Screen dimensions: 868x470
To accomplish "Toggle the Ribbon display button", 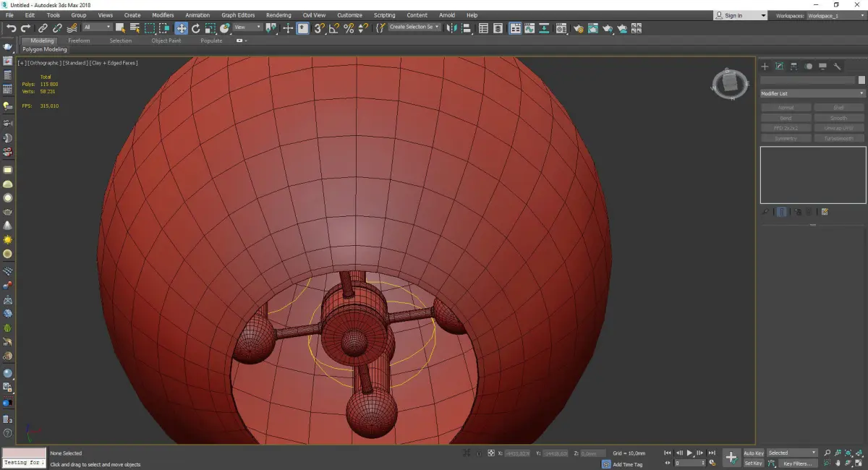I will (515, 28).
